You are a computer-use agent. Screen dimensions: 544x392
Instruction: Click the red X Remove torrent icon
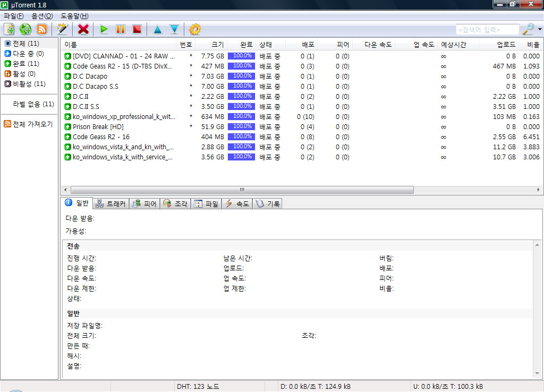(x=83, y=30)
